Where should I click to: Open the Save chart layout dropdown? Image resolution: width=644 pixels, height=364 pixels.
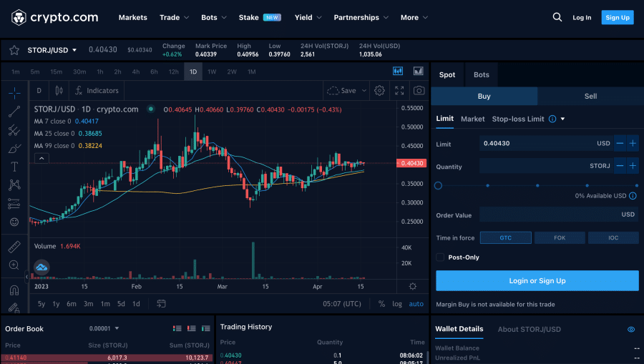click(x=364, y=91)
